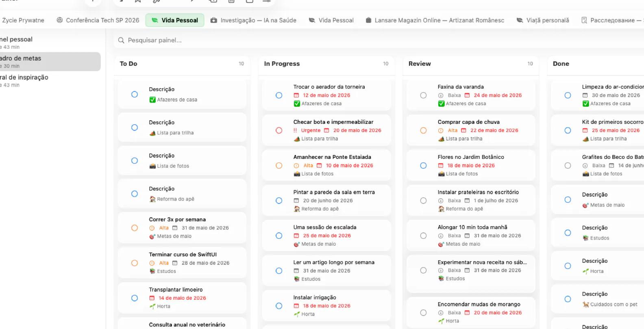Click the count 10 in Review column header
644x329 pixels.
(x=530, y=64)
